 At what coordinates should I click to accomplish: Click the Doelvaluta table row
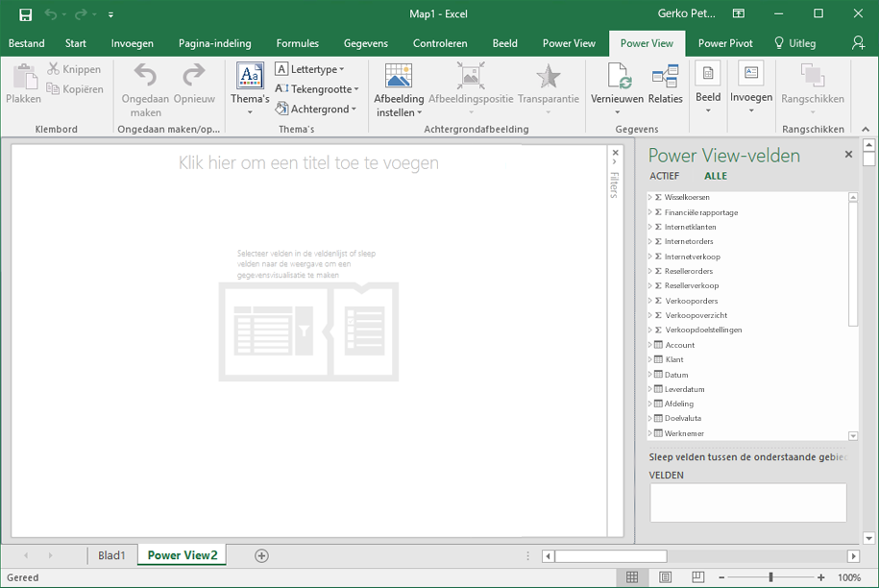coord(747,418)
